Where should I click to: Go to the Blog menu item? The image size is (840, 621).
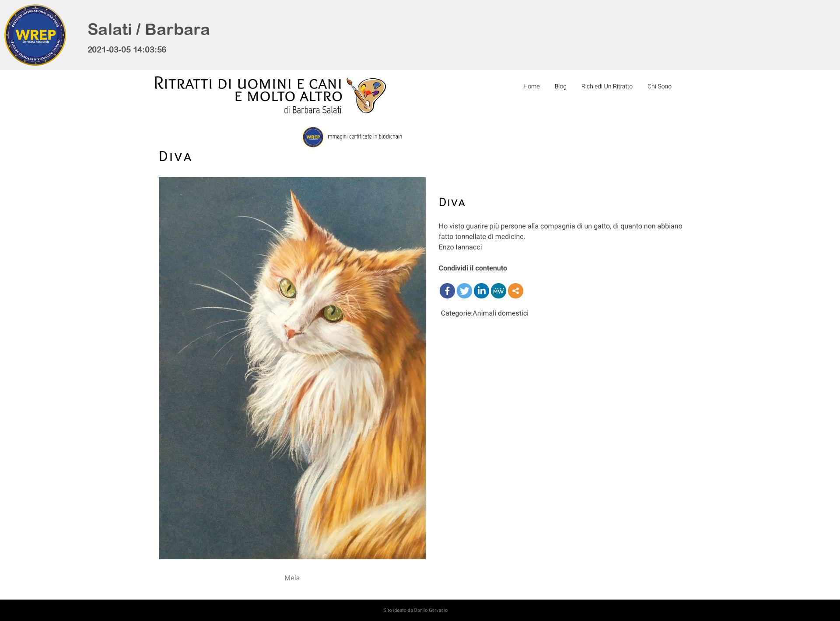pos(560,86)
